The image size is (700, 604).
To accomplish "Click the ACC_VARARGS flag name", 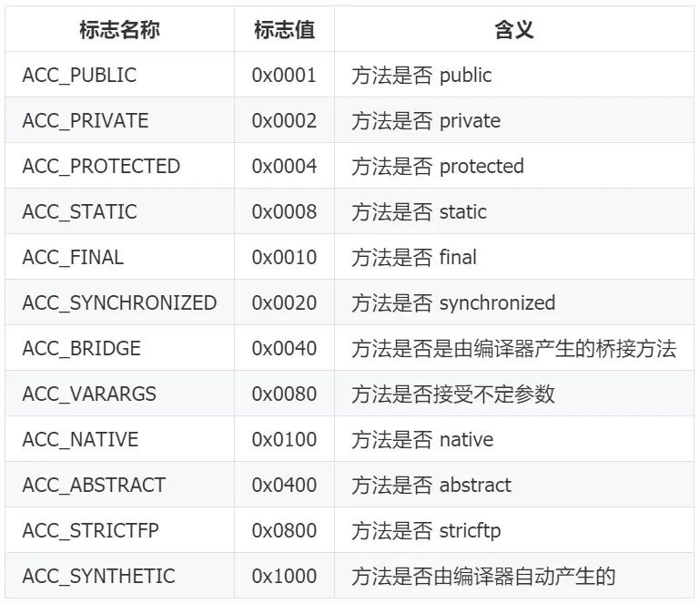I will coord(89,394).
